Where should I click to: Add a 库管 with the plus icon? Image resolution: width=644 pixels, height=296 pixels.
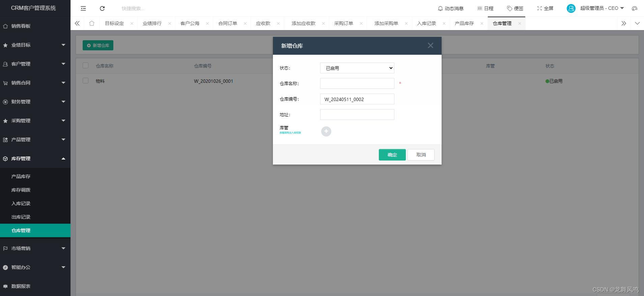click(326, 131)
